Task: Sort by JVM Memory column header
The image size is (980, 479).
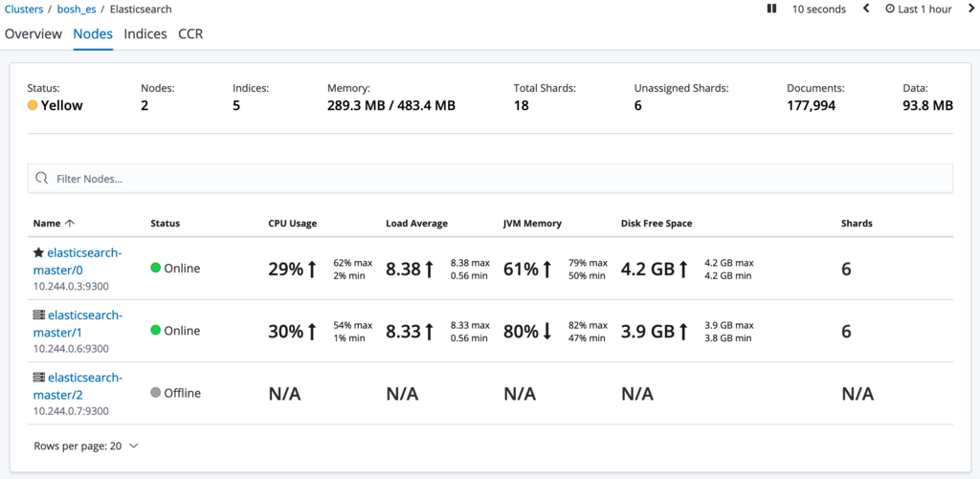Action: click(532, 223)
